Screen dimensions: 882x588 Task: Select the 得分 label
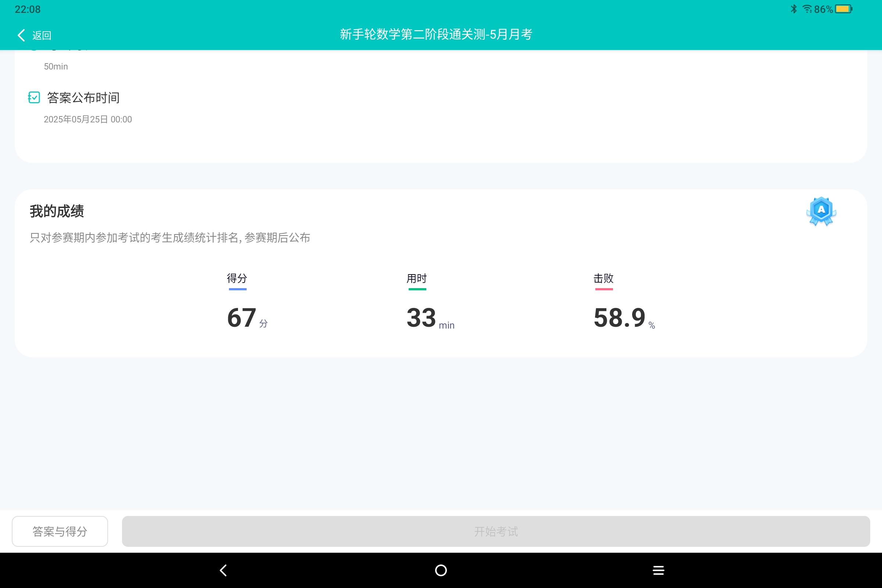point(237,278)
